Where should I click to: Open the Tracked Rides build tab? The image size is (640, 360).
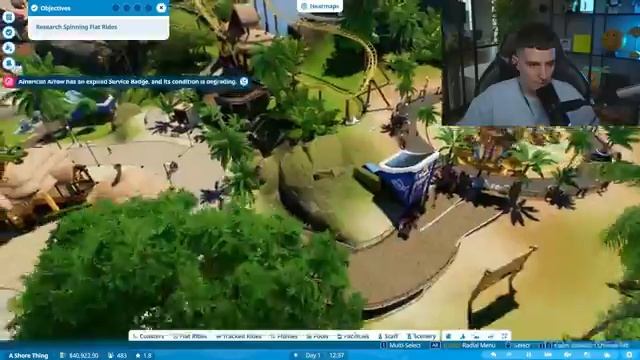239,336
